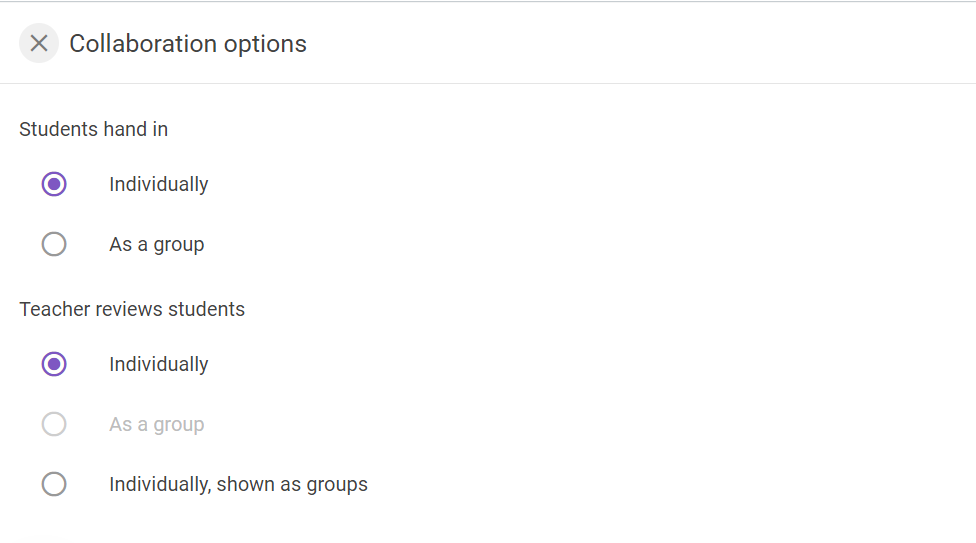Click the Individually label under Students hand in
The height and width of the screenshot is (543, 976).
point(159,184)
